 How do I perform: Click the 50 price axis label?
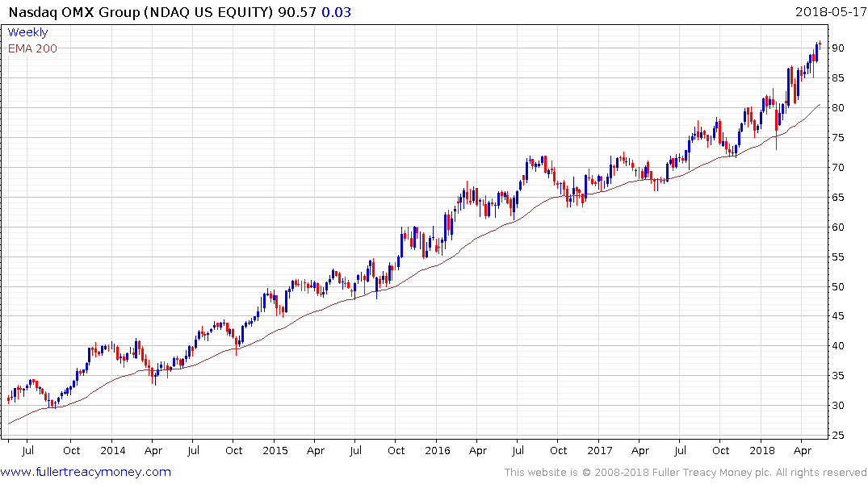click(838, 287)
